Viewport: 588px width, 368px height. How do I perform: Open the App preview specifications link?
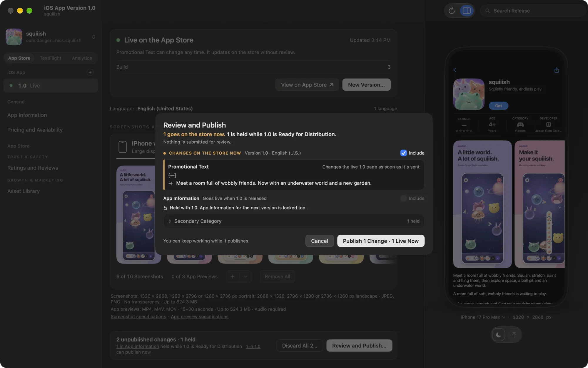[x=200, y=316]
